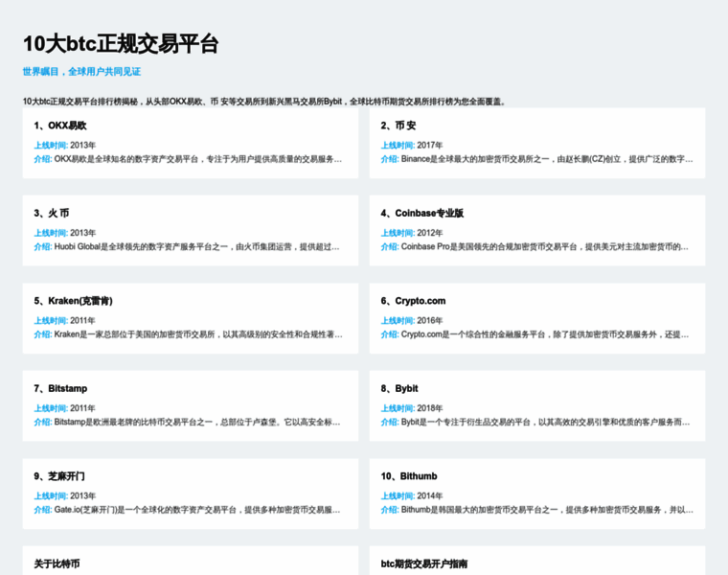Select the 10、Bithumb heading
Viewport: 728px width, 575px height.
pyautogui.click(x=409, y=476)
